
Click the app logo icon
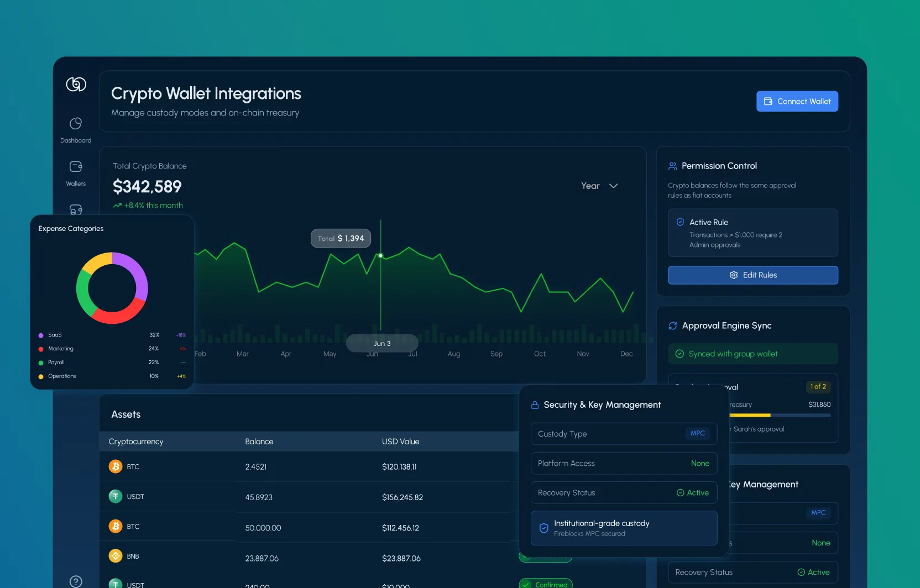76,84
